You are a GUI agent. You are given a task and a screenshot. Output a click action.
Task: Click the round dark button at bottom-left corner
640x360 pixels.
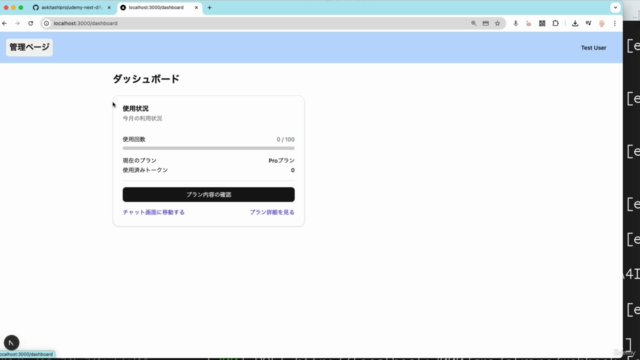11,343
